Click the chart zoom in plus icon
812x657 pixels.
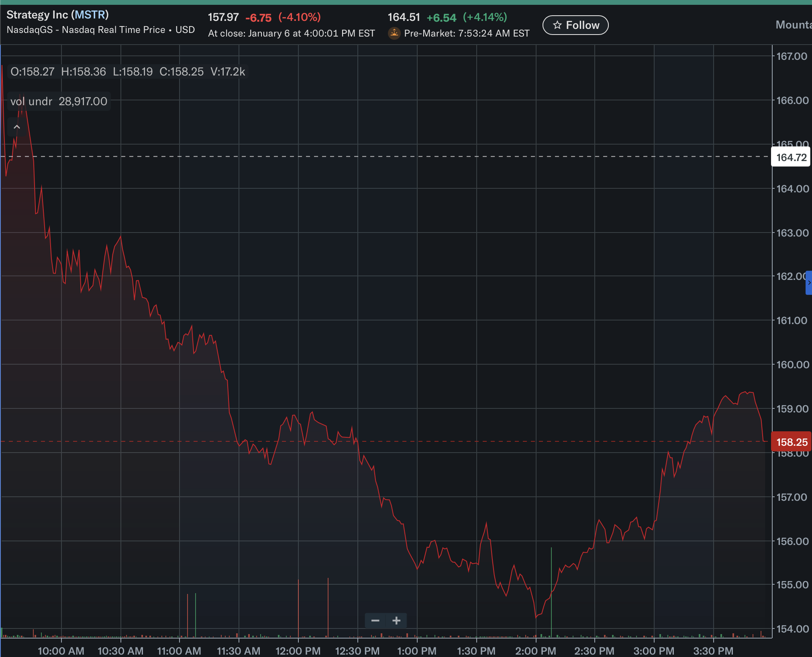(396, 620)
